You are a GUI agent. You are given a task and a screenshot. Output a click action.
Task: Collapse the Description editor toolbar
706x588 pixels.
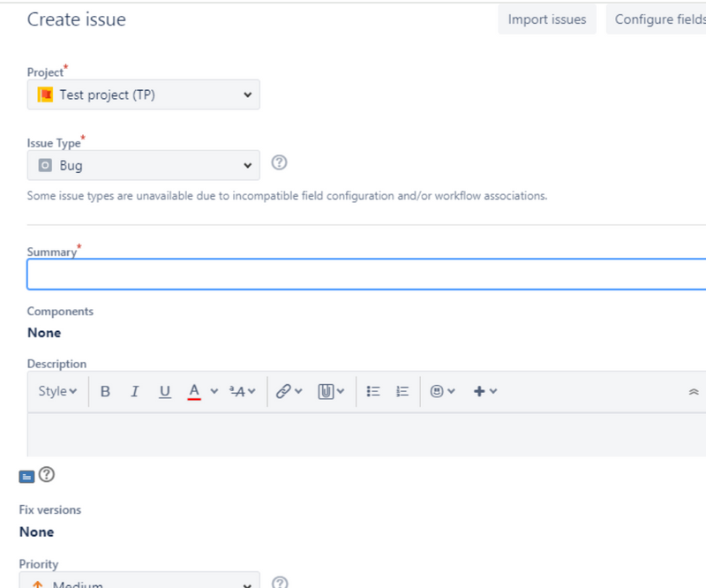[x=694, y=391]
